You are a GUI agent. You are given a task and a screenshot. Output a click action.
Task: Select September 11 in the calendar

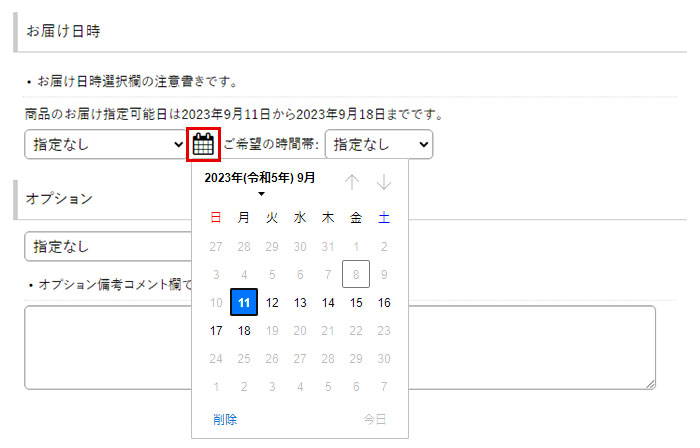244,303
